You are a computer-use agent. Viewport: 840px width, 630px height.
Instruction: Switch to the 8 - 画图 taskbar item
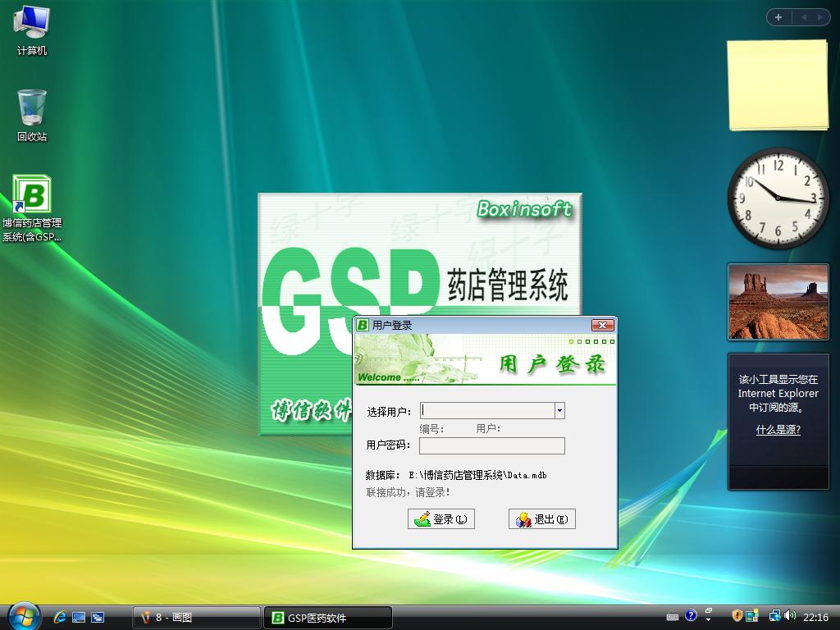tap(197, 618)
